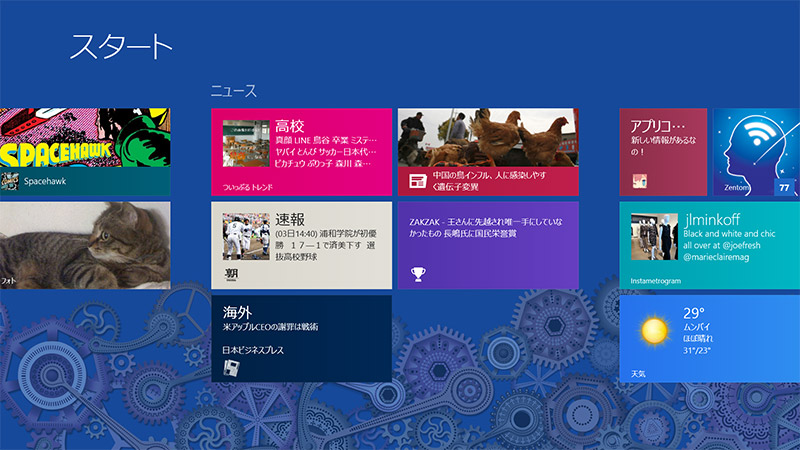Screen dimensions: 800x450
Task: Open the ZAKZAK purple news tile
Action: coord(487,245)
